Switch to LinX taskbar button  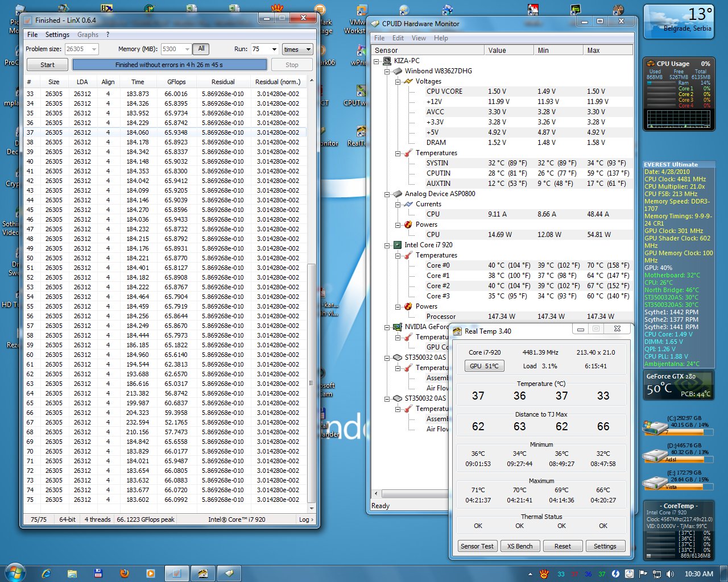(176, 573)
